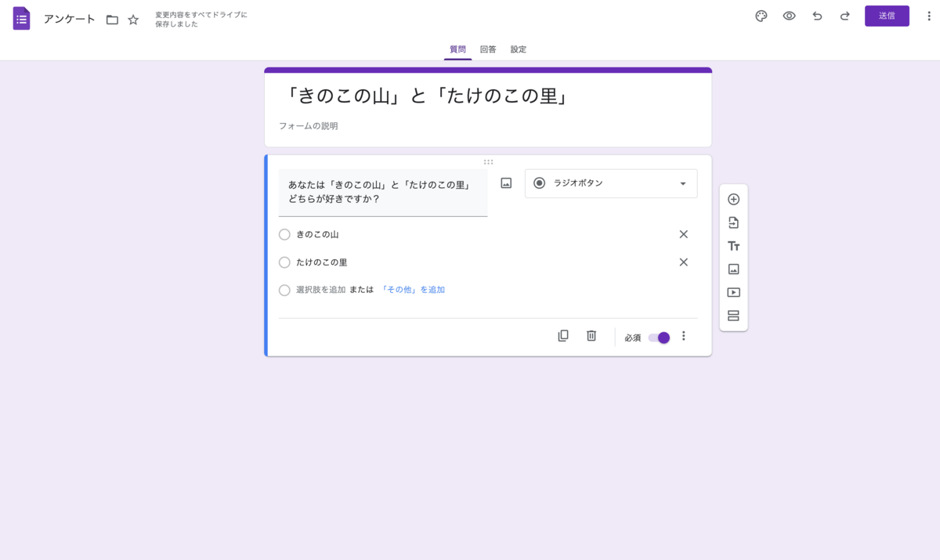Click the empty radio next to 選択肢を追加
Image resolution: width=940 pixels, height=560 pixels.
pos(284,291)
